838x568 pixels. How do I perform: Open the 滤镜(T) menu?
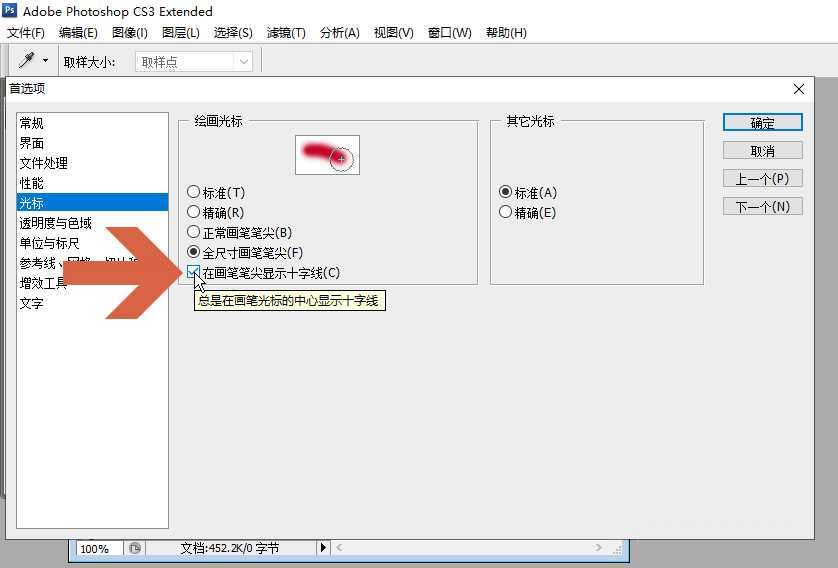pos(286,33)
